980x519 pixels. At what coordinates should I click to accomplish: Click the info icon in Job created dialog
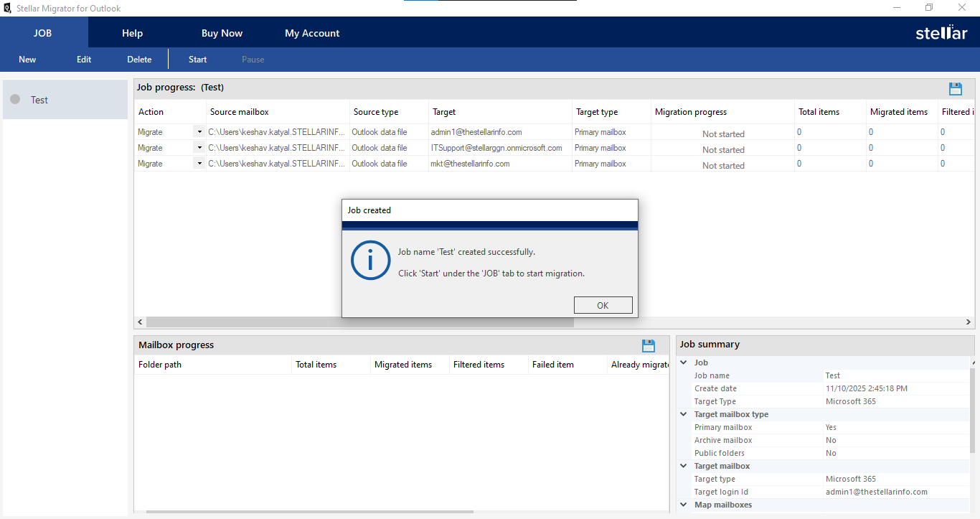(x=370, y=261)
